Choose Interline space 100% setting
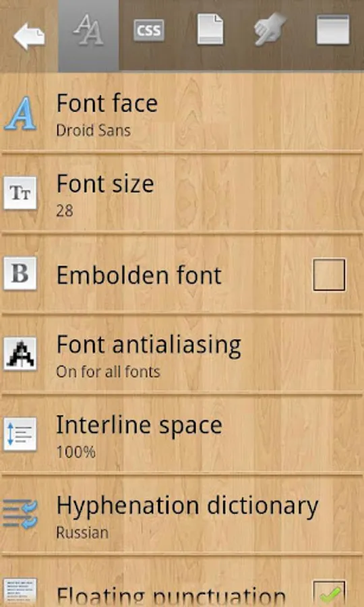364x607 pixels. [x=182, y=435]
